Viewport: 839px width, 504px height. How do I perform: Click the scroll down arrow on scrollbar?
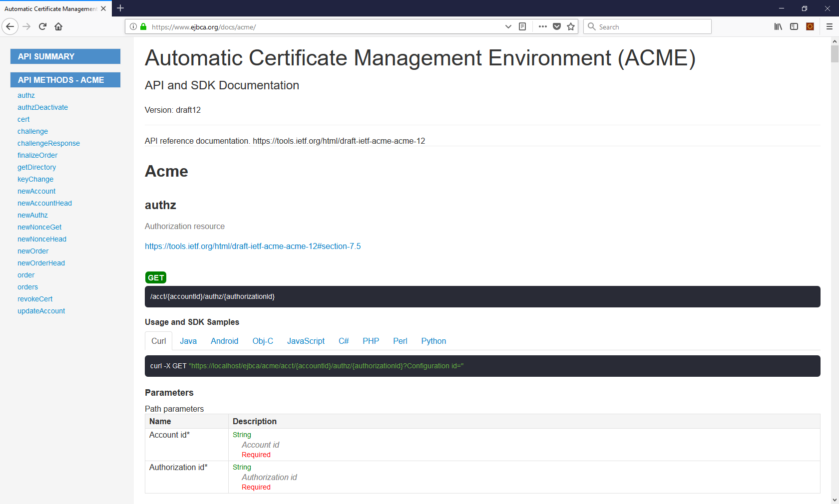[835, 500]
